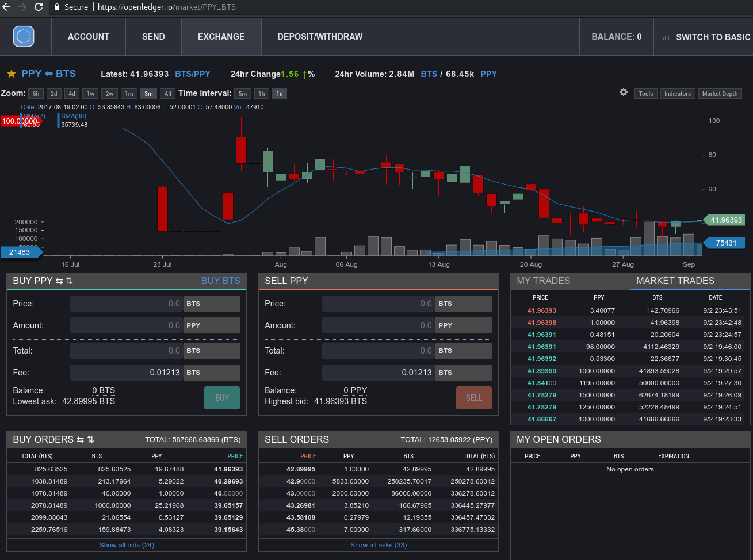The width and height of the screenshot is (753, 560).
Task: Click the Price field in BUY PPY panel
Action: 127,304
